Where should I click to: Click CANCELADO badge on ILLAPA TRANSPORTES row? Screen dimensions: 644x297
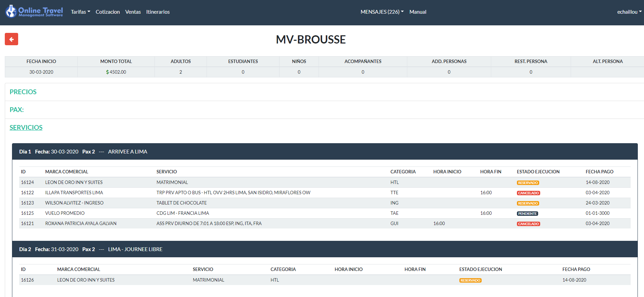528,193
